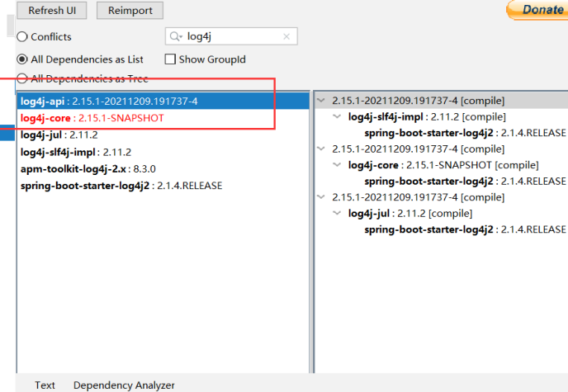This screenshot has height=392, width=568.
Task: Collapse the log4j-jul tree node chevron
Action: 337,213
